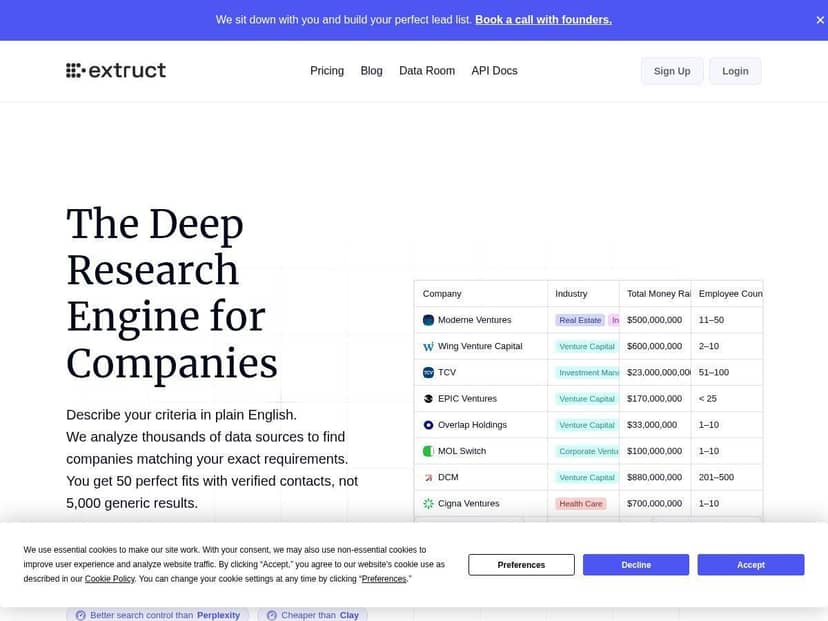Click the Overlap Holdings logo icon

tap(429, 425)
